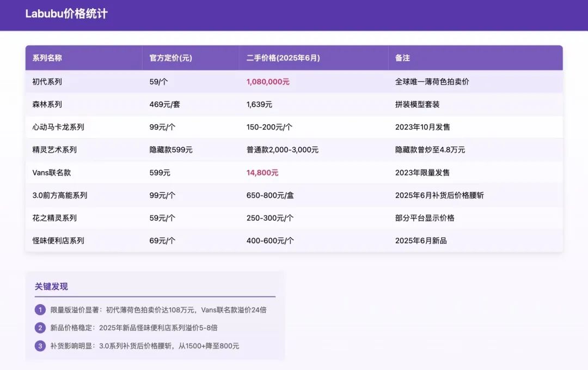Click the 150-200元/个 resale price cell
The image size is (588, 370).
coord(269,127)
